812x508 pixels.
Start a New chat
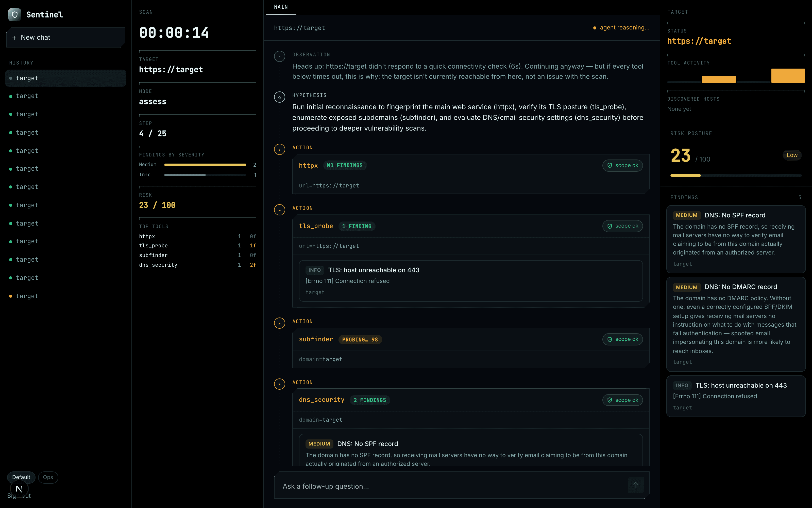point(66,38)
